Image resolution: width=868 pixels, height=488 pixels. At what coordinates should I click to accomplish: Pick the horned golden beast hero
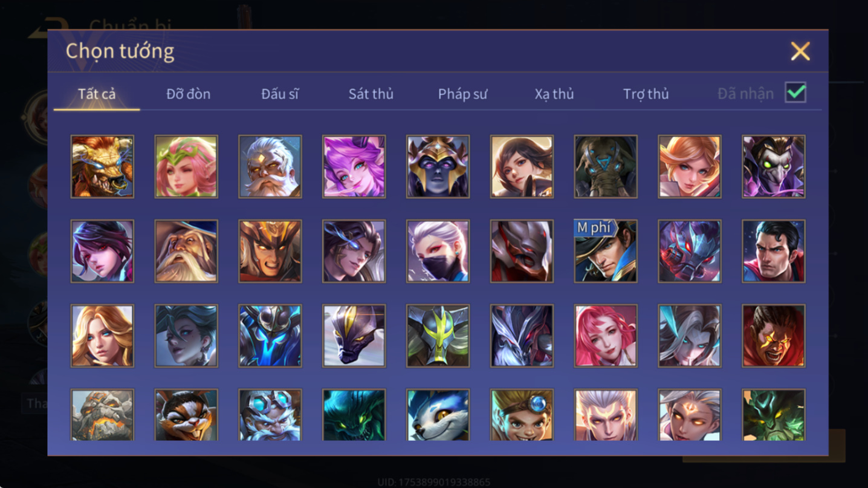[102, 166]
